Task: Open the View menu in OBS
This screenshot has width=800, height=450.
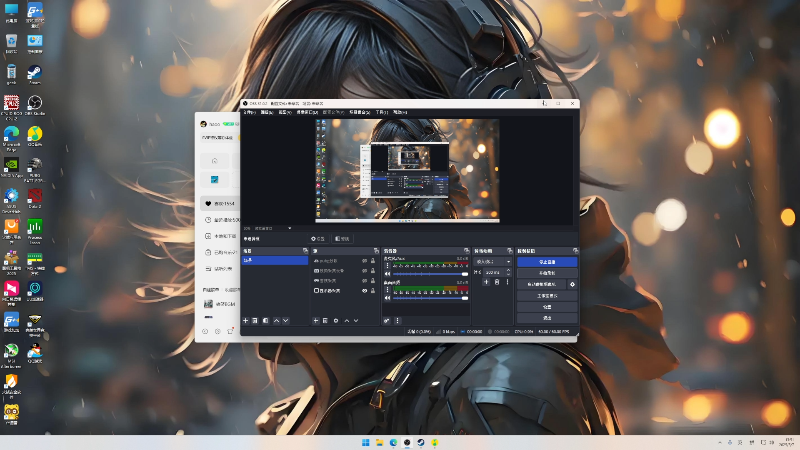Action: (285, 112)
